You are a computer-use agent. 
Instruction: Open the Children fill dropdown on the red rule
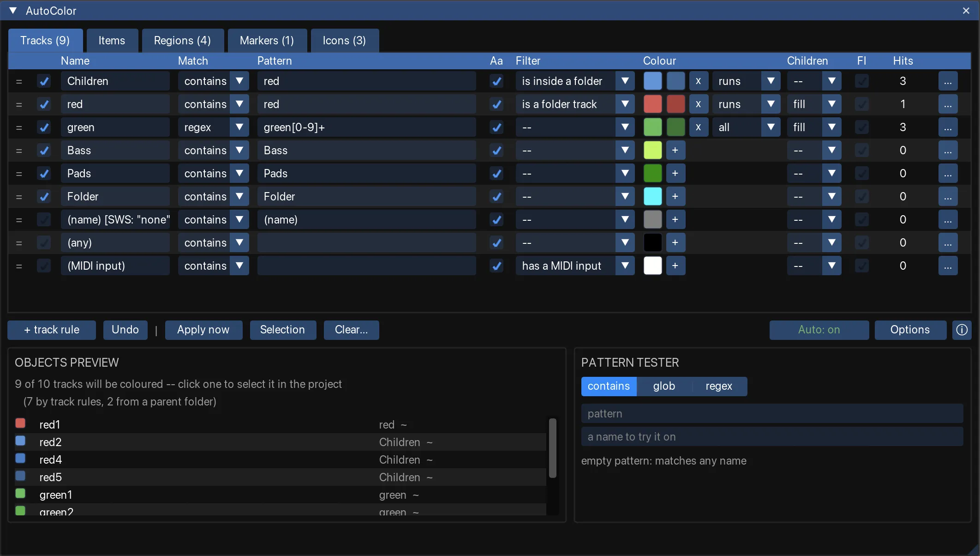(x=814, y=104)
